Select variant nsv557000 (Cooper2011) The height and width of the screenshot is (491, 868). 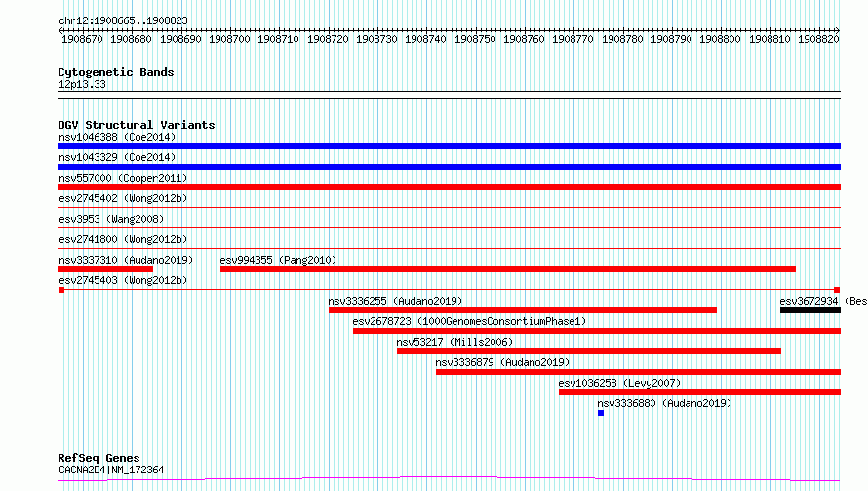tap(123, 178)
